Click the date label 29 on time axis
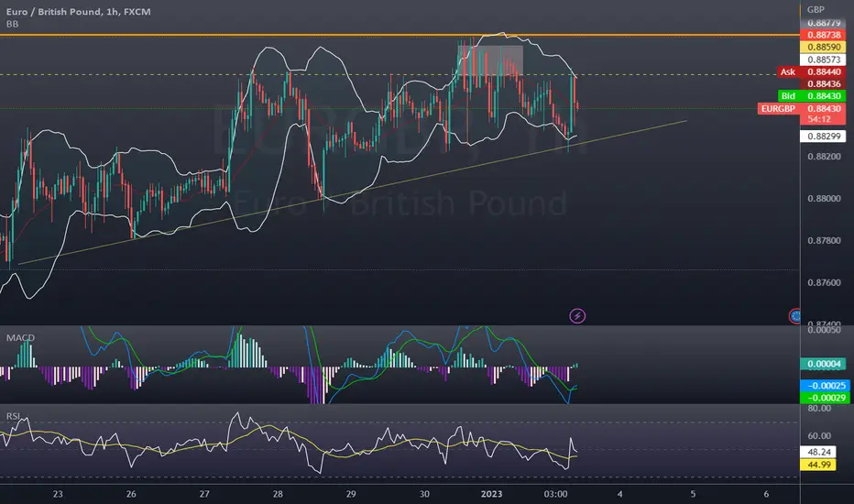The image size is (854, 504). coord(351,494)
